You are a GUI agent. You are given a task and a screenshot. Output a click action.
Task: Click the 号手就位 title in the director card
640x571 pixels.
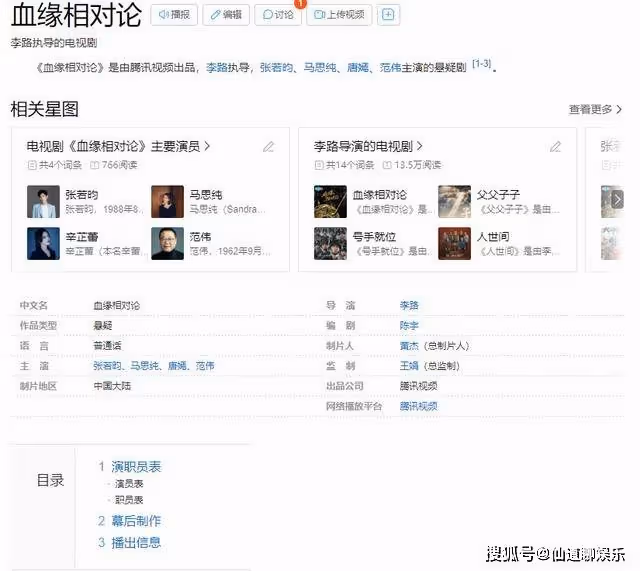pos(374,237)
